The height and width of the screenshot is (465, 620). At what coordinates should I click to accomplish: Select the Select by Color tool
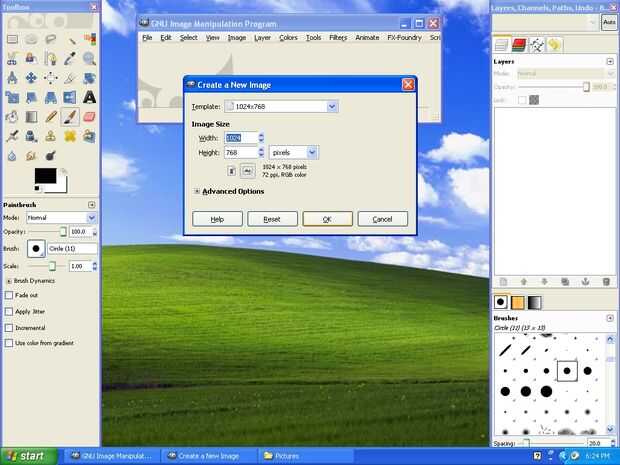coord(89,39)
